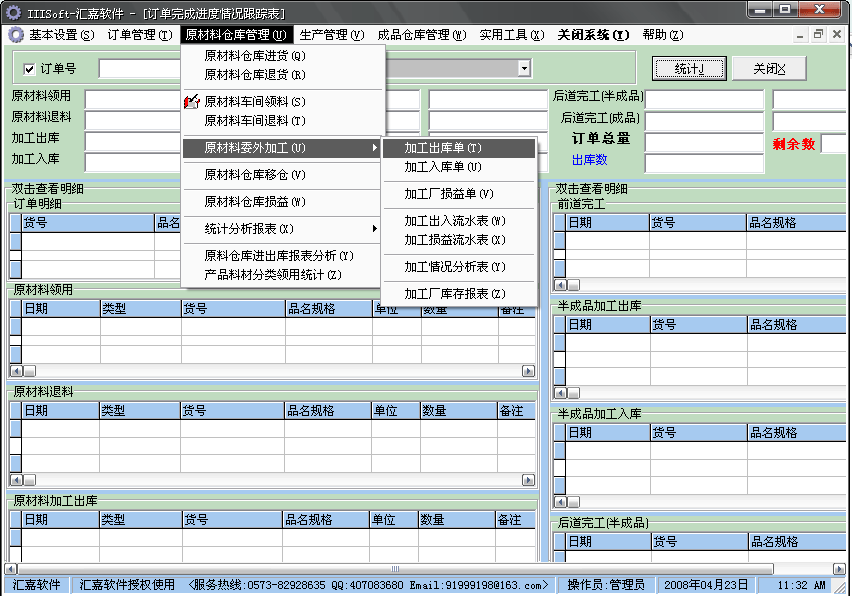852x596 pixels.
Task: Click the 统计 button
Action: (x=689, y=68)
